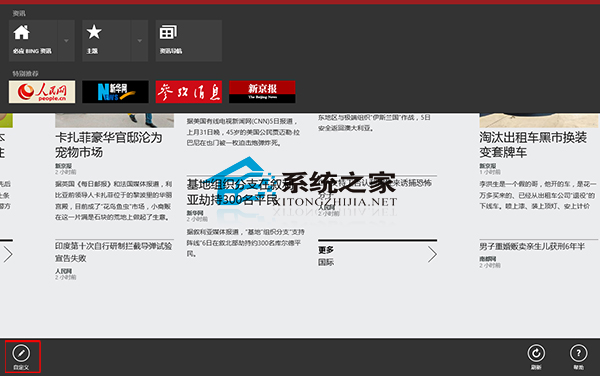Viewport: 600px width, 376px height.
Task: Open The Beijing News source tile
Action: tap(262, 92)
